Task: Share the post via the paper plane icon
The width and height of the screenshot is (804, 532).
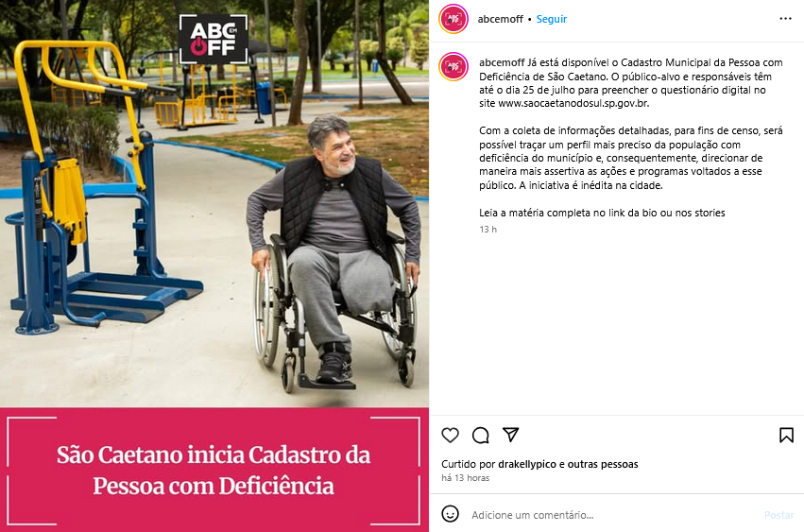Action: (x=511, y=435)
